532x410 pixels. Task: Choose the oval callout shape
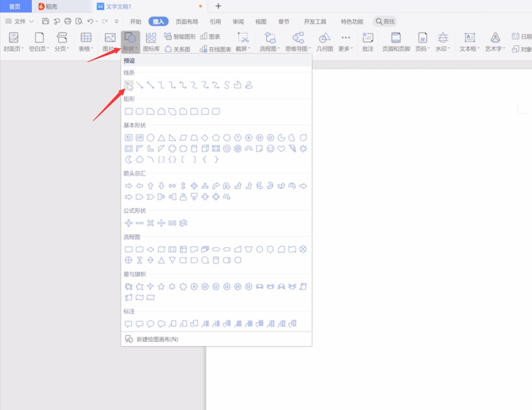pyautogui.click(x=150, y=324)
